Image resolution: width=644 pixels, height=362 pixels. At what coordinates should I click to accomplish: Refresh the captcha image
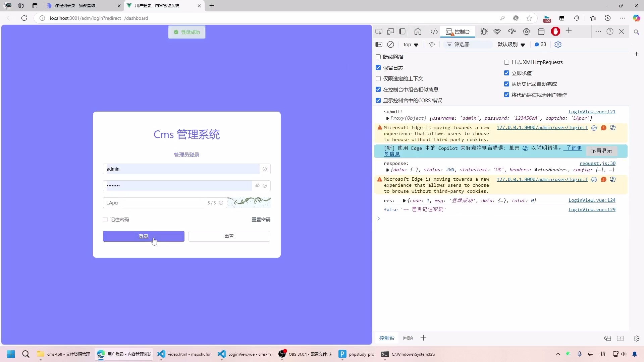[x=249, y=202]
